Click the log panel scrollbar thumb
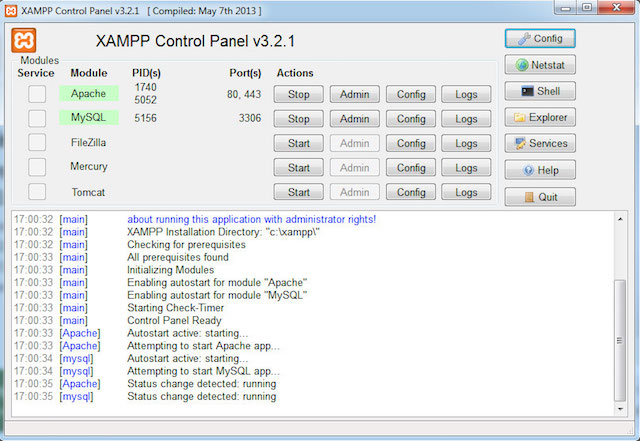The height and width of the screenshot is (441, 640). tap(620, 340)
